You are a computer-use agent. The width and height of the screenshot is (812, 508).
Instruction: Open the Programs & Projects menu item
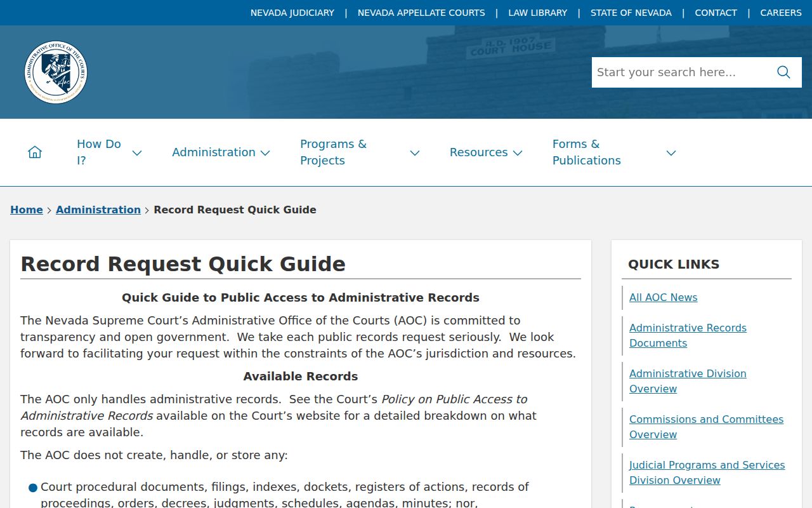[x=333, y=152]
